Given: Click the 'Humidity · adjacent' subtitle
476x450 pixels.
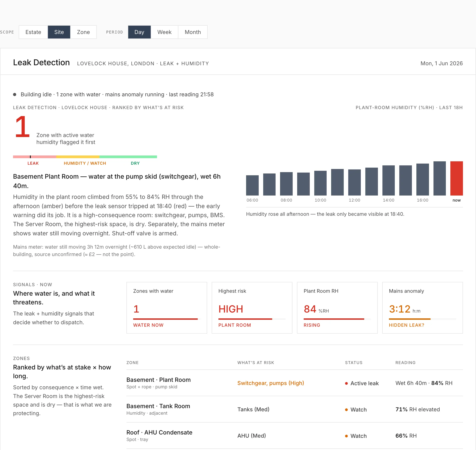Looking at the screenshot, I should (147, 413).
